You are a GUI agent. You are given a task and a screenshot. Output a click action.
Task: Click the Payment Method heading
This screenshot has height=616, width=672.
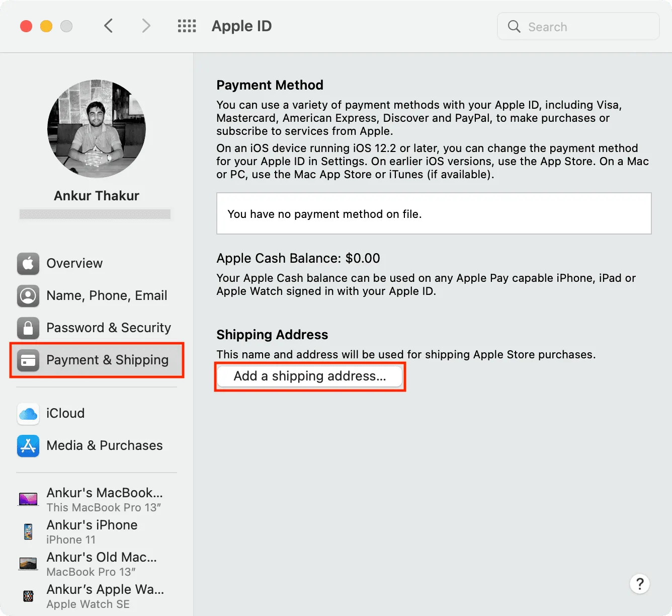(x=270, y=85)
